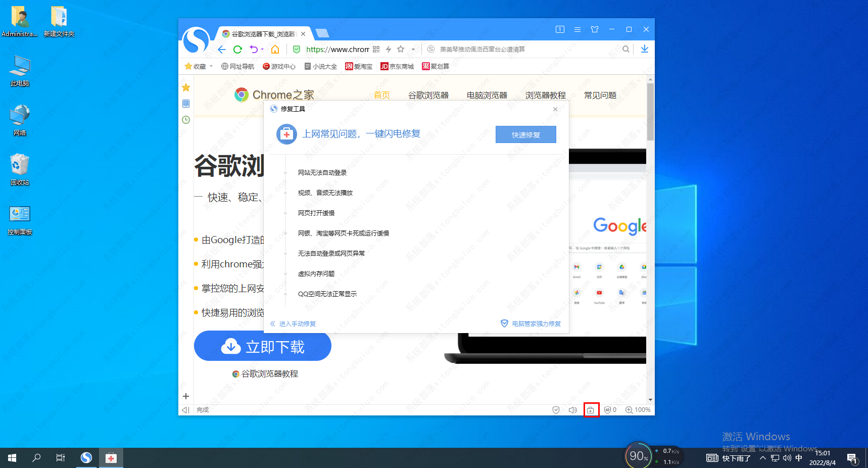The image size is (868, 468).
Task: Open the 网址导航 bookmark
Action: (238, 66)
